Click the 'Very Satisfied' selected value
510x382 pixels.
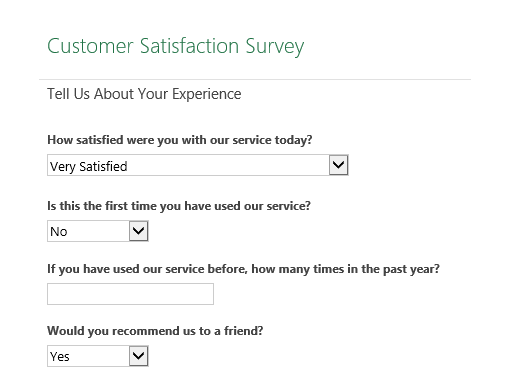(89, 166)
